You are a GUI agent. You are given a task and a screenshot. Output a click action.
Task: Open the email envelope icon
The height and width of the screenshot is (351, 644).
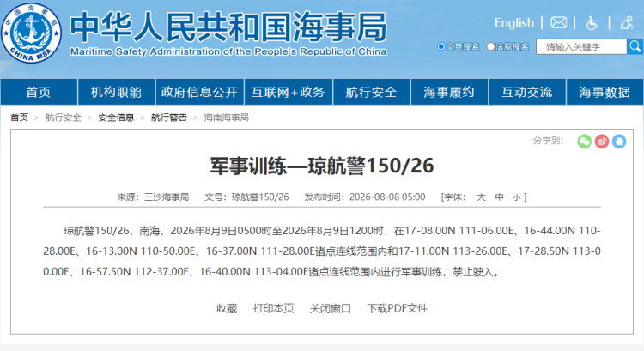(558, 22)
